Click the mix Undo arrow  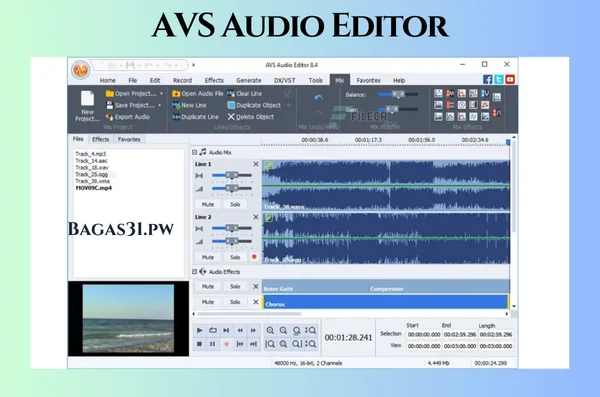[x=318, y=98]
